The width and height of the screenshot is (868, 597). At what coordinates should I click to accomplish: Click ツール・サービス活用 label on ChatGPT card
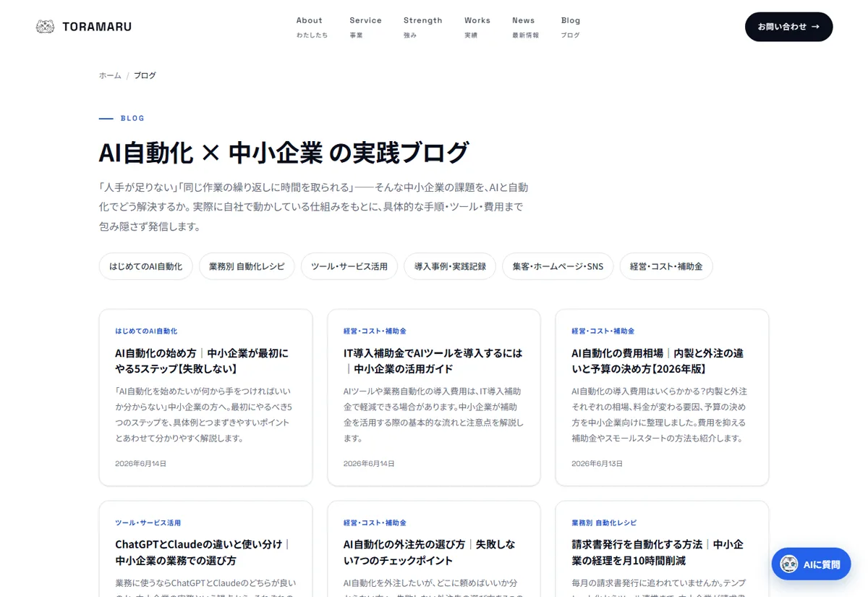tap(148, 522)
